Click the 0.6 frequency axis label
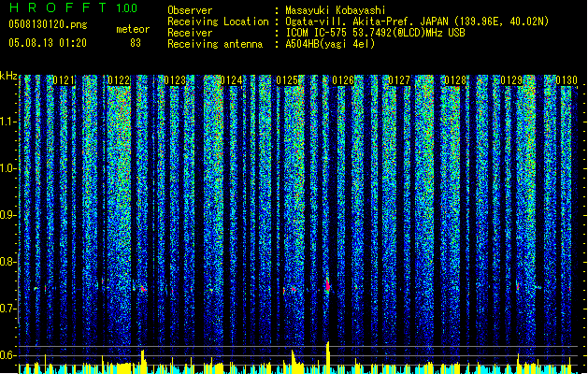 pos(8,355)
